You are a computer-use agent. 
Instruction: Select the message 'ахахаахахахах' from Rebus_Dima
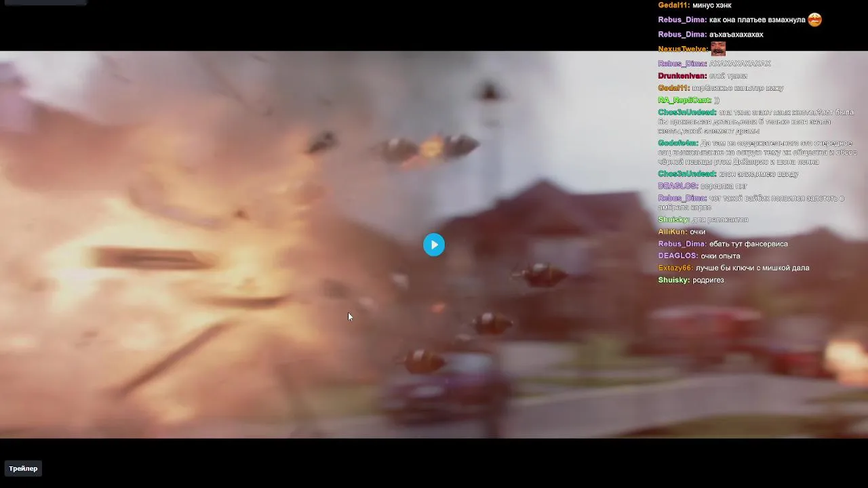click(736, 35)
